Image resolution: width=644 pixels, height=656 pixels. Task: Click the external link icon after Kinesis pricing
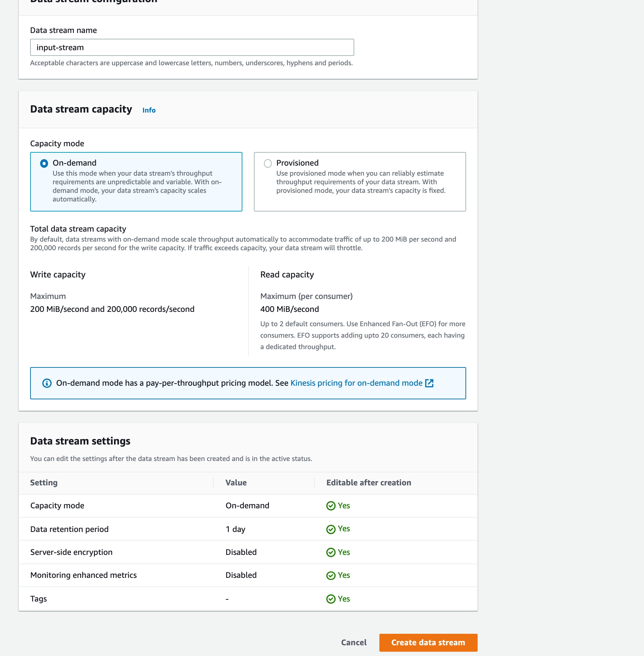point(429,383)
